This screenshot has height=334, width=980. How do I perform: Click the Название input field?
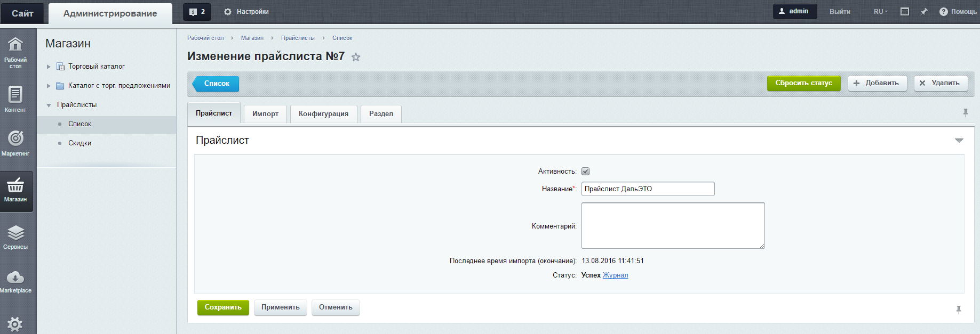648,189
